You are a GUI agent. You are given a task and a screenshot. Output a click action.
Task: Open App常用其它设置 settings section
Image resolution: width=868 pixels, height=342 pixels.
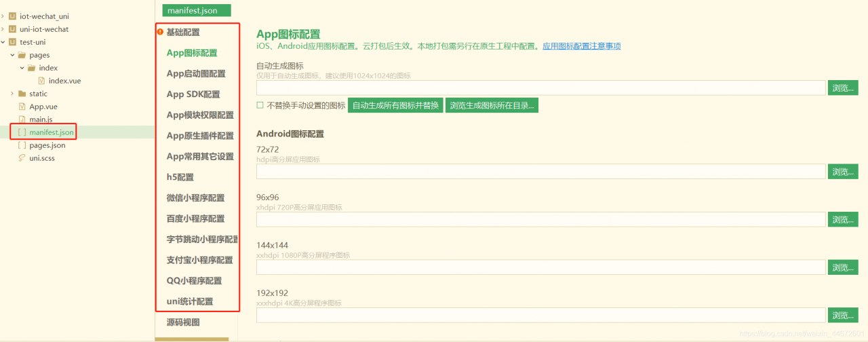(x=200, y=156)
